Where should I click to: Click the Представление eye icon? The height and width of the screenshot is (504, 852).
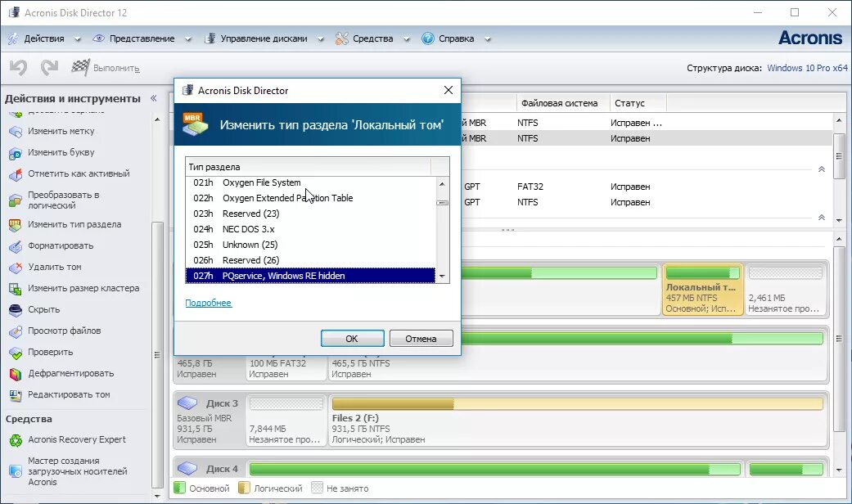pyautogui.click(x=98, y=38)
